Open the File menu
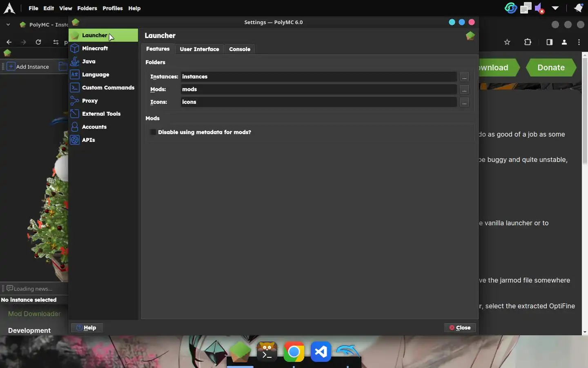The image size is (588, 368). 33,8
